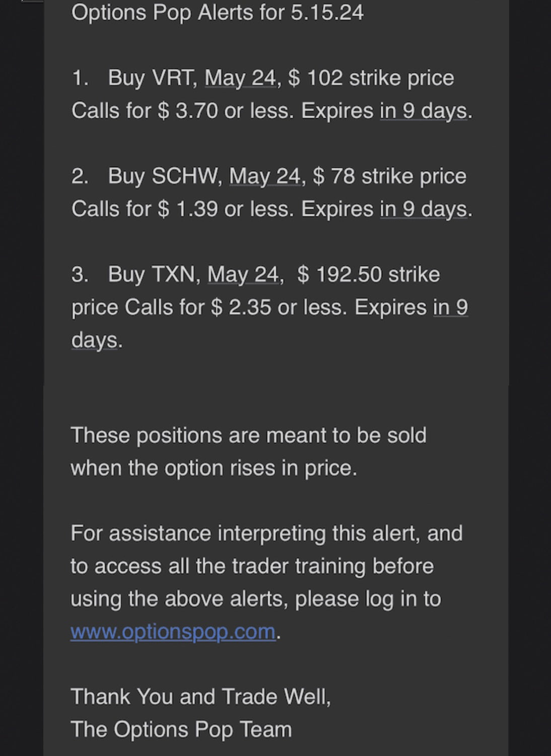
Task: Click the $ 1.39 call price
Action: pos(188,209)
